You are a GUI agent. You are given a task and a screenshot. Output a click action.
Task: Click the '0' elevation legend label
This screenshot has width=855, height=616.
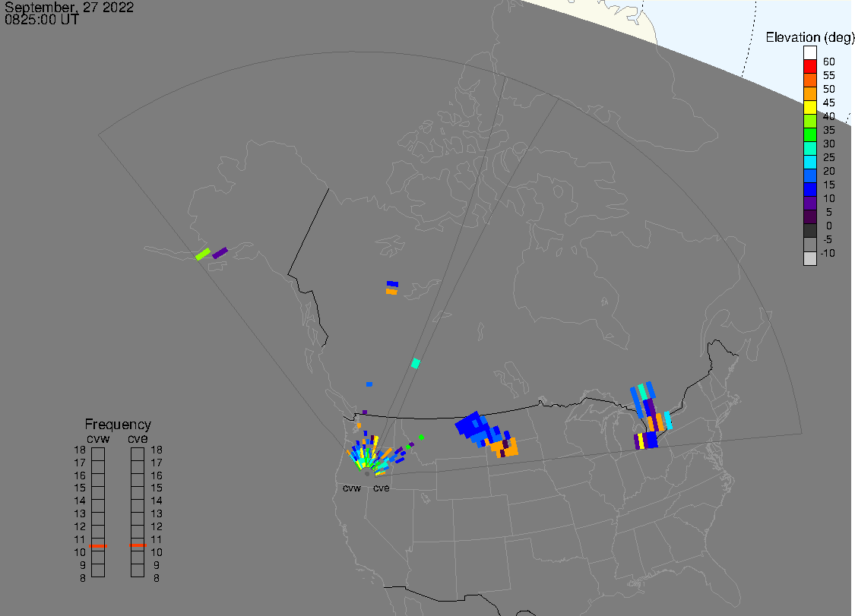click(x=829, y=226)
